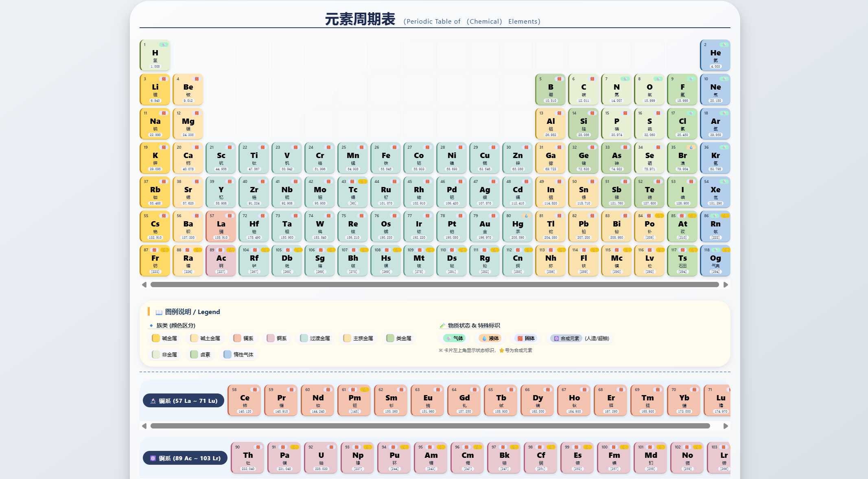This screenshot has height=479, width=868.
Task: Open the nihonium (Nh) element card
Action: pos(551,261)
